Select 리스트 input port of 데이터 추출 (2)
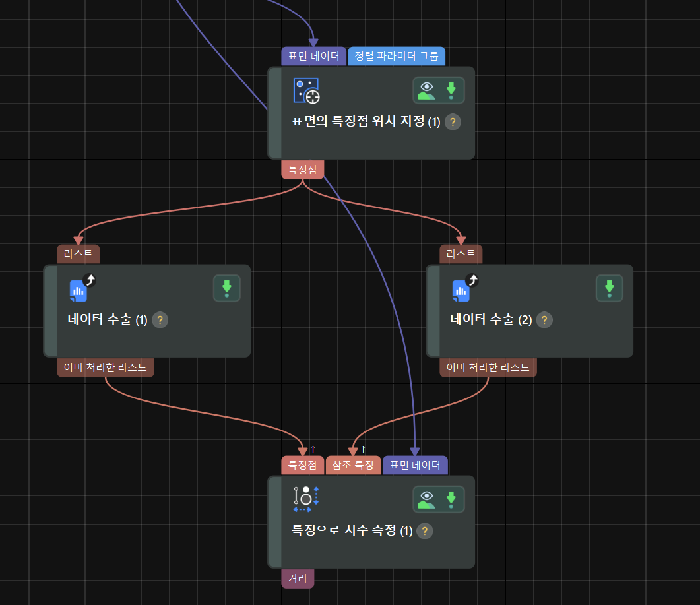The height and width of the screenshot is (605, 700). 461,254
